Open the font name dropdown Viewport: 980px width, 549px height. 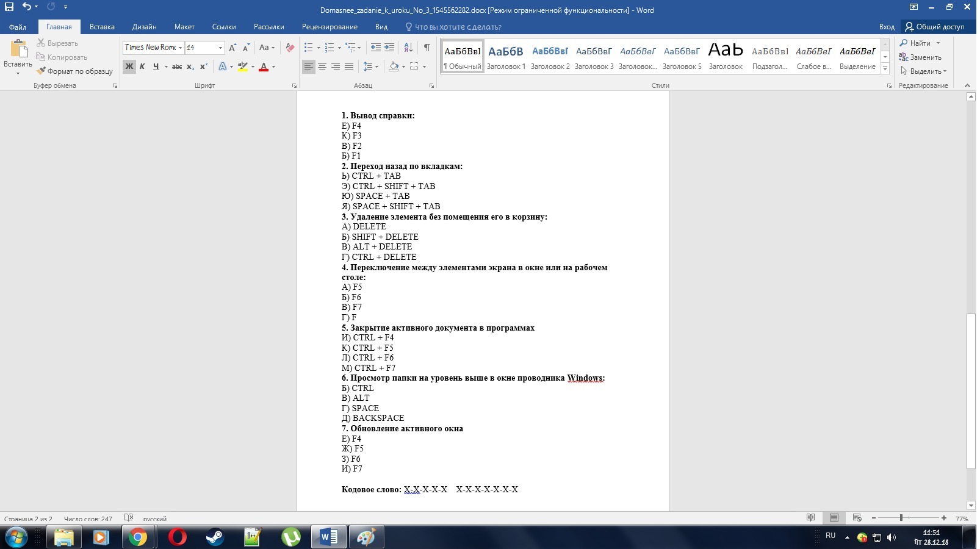pos(180,48)
